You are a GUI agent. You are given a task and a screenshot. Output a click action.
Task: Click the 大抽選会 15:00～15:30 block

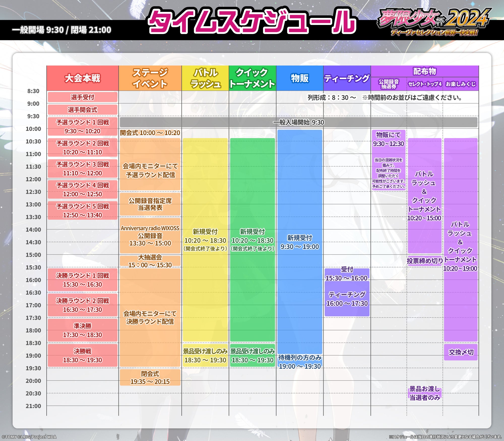click(150, 261)
